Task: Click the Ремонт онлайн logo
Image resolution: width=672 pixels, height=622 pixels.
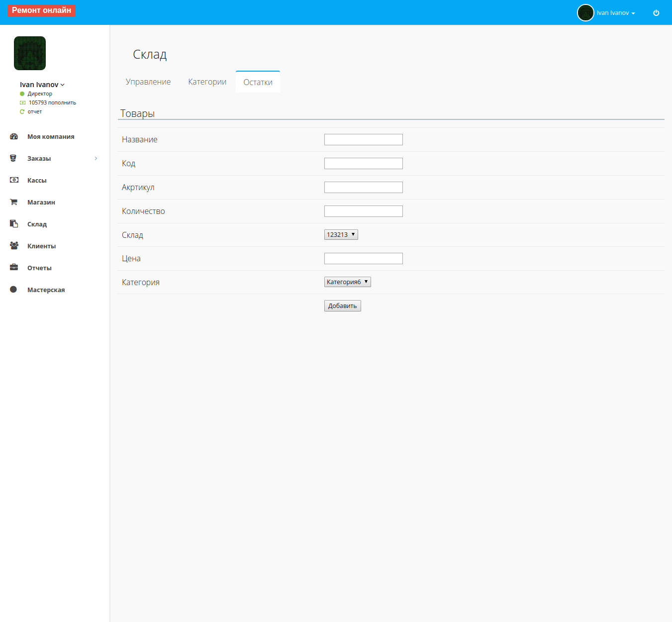Action: click(x=41, y=10)
